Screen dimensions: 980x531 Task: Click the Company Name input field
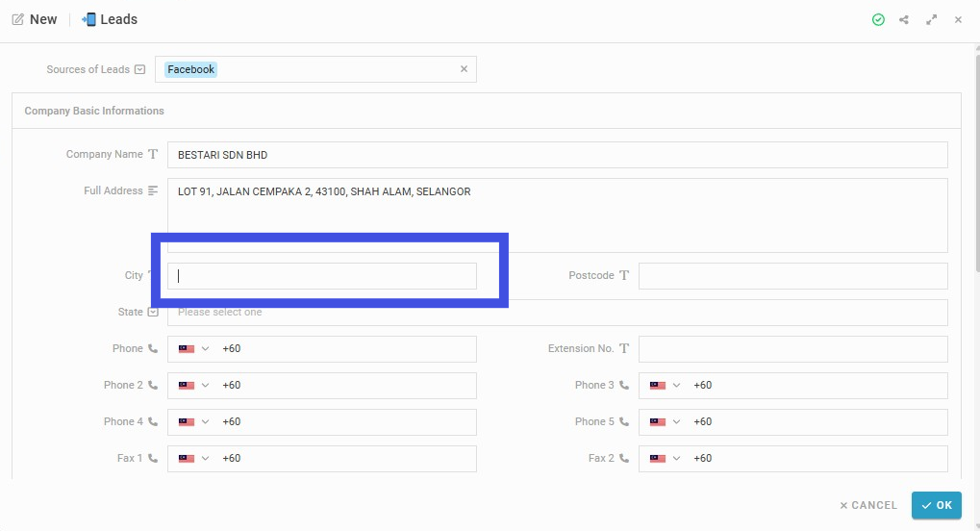click(558, 155)
